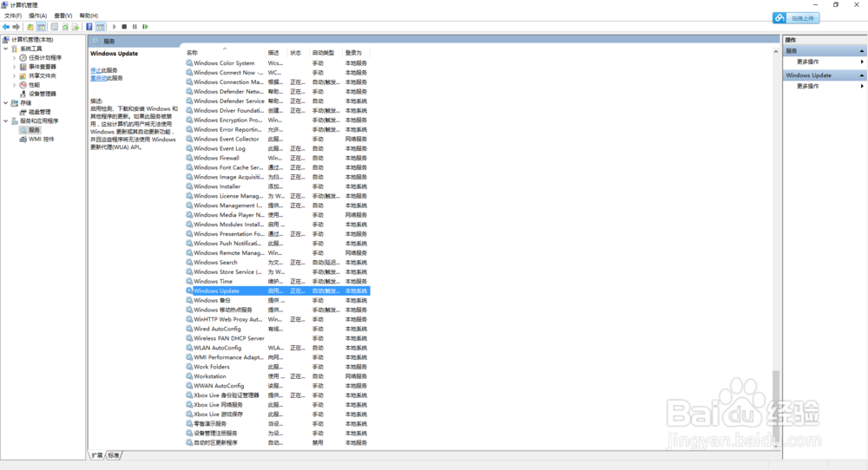Viewport: 868px width, 470px height.
Task: Select 共享文件夹 icon in tree
Action: (x=23, y=75)
